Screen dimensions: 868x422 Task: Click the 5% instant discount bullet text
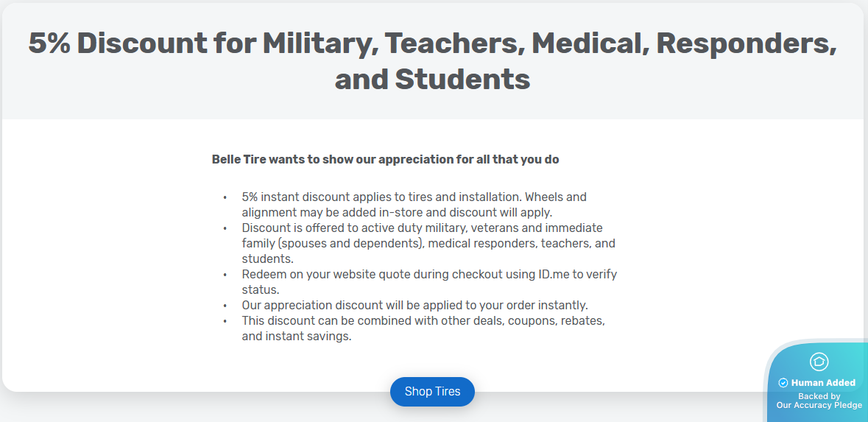coord(414,204)
